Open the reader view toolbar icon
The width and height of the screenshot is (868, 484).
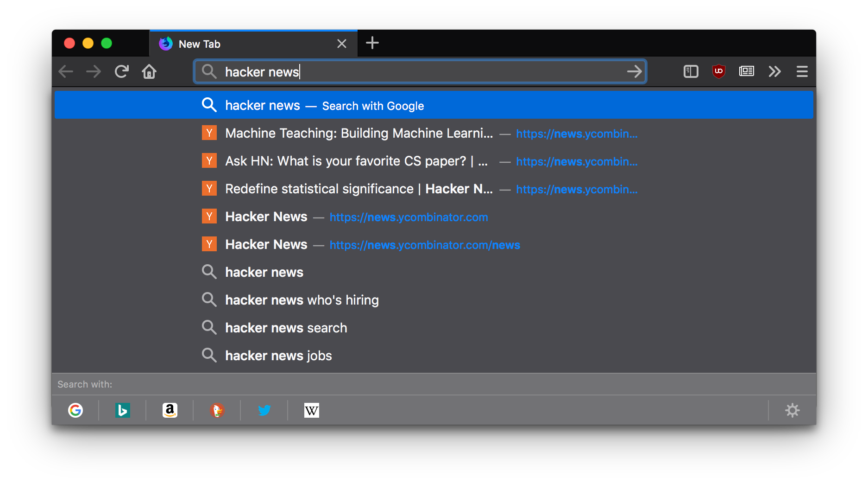(x=746, y=71)
